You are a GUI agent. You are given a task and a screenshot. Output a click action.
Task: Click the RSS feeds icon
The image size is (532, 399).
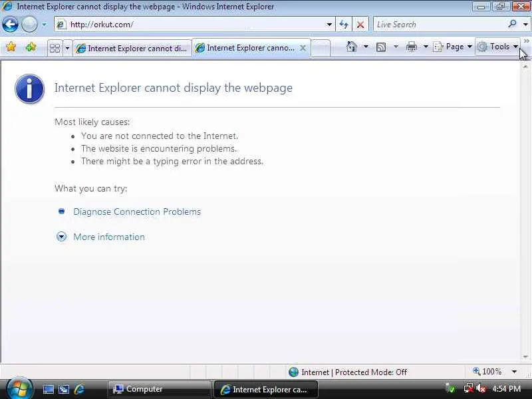click(x=381, y=47)
